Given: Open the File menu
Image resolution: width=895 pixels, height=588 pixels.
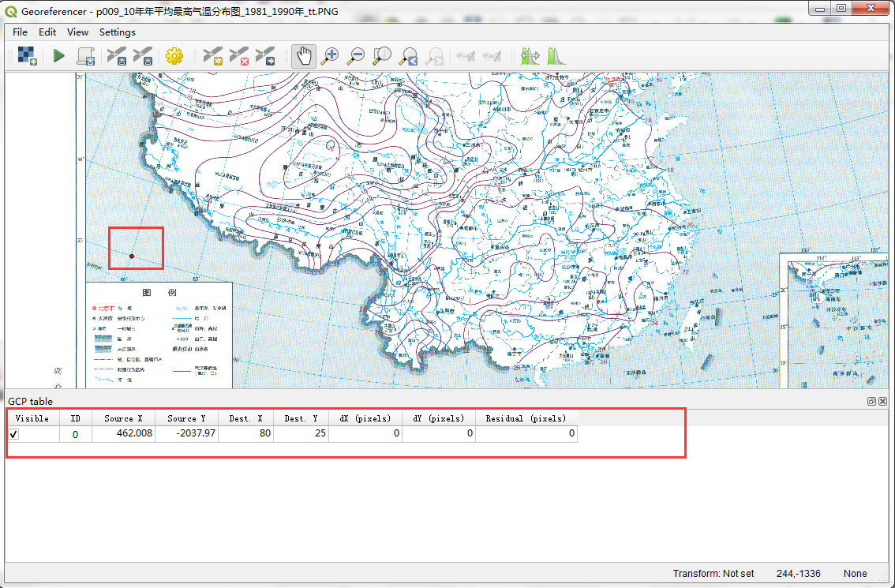Looking at the screenshot, I should 20,32.
